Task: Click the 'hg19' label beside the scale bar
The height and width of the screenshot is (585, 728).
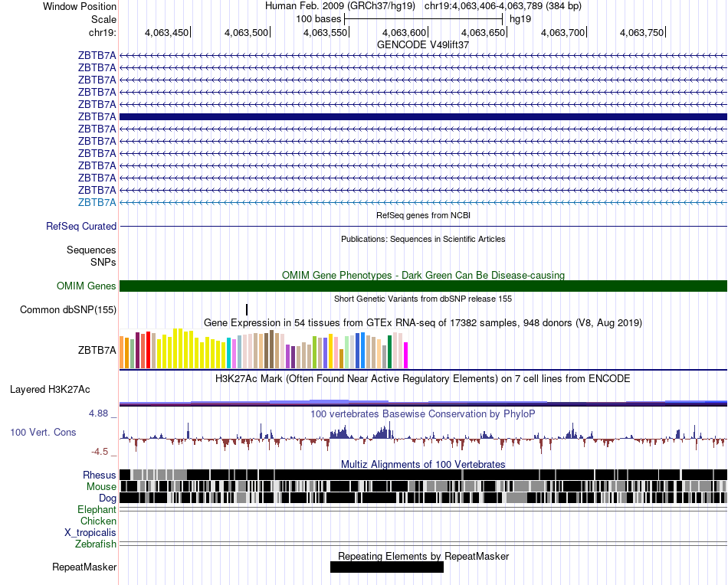Action: coord(520,19)
